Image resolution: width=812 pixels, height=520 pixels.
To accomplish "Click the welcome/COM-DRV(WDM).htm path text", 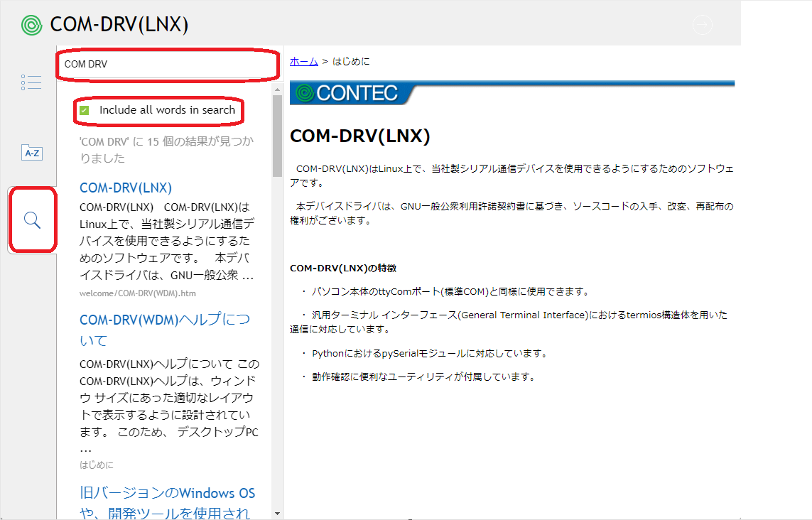I will pyautogui.click(x=138, y=293).
